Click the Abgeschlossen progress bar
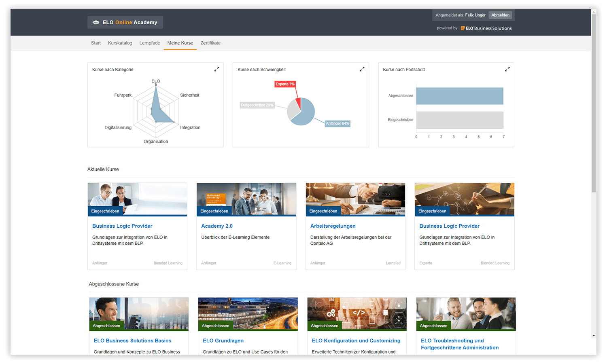Screen dimensions: 607x364 (x=459, y=96)
